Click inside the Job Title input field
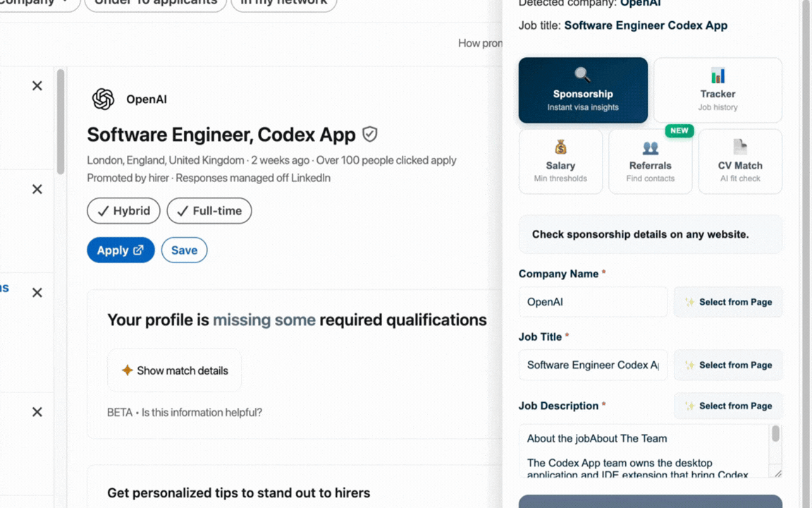The height and width of the screenshot is (508, 812). [592, 365]
